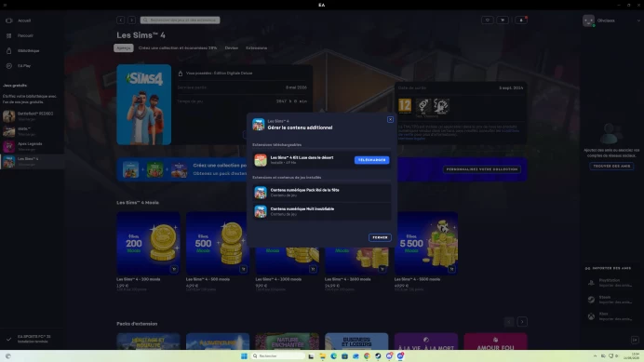
Task: Add 500 Moola pack to cart
Action: (243, 269)
